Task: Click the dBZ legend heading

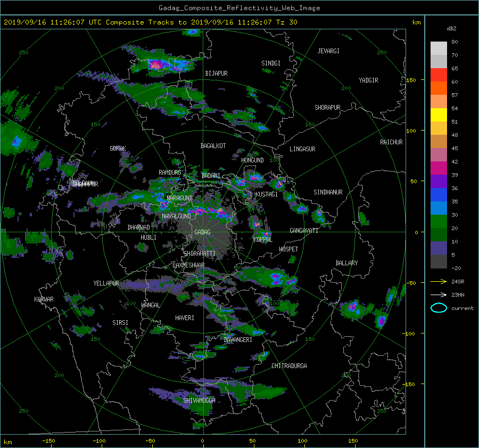Action: click(x=451, y=29)
